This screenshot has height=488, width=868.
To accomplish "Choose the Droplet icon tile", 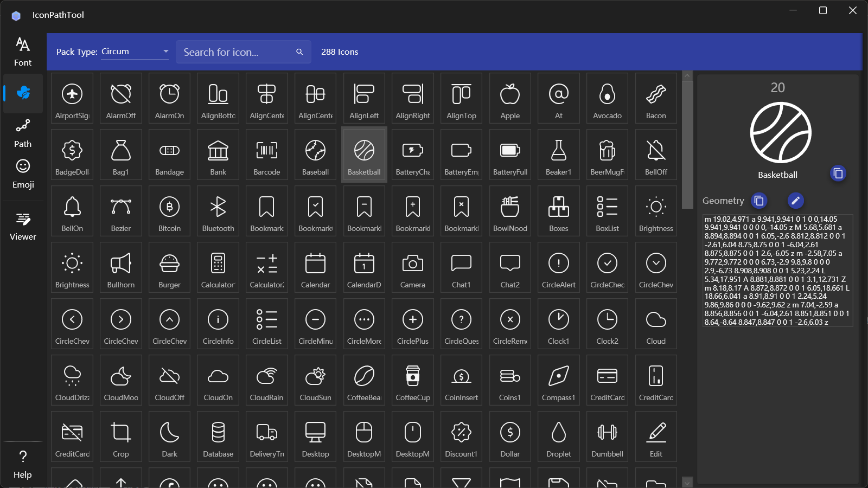I will coord(558,436).
